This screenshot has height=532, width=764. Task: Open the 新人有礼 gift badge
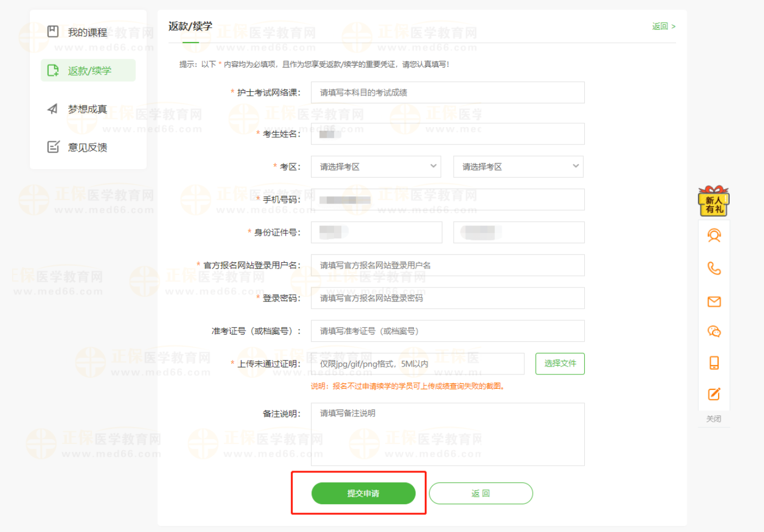point(714,201)
